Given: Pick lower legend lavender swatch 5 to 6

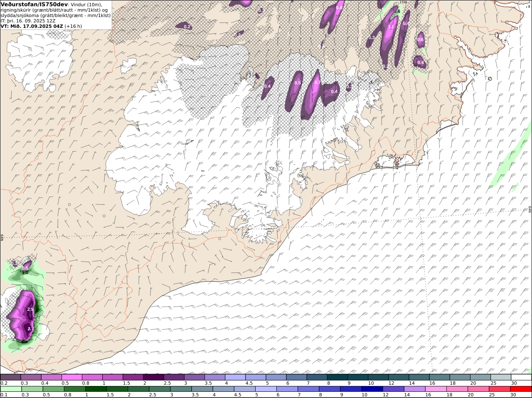Looking at the screenshot, I should (266, 389).
